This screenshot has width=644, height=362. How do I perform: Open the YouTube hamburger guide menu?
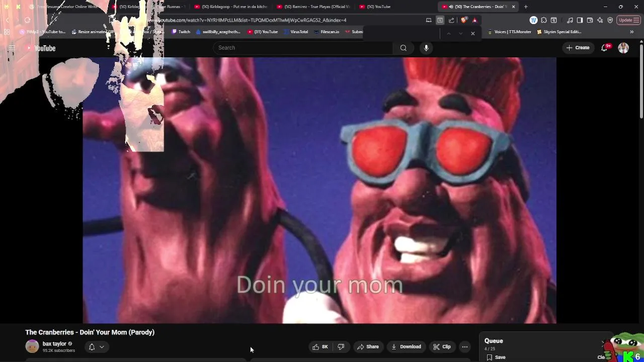pos(12,48)
